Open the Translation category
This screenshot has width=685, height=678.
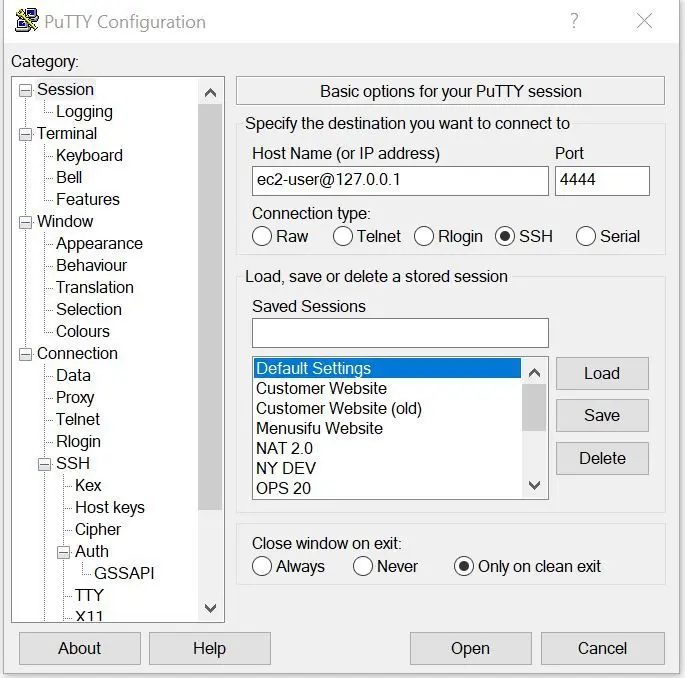tap(95, 287)
